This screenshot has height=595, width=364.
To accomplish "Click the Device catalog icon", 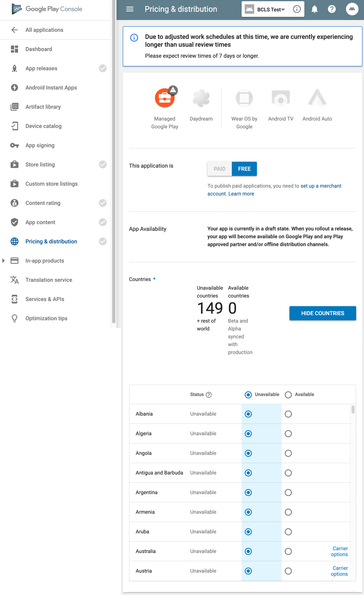I will pos(15,126).
